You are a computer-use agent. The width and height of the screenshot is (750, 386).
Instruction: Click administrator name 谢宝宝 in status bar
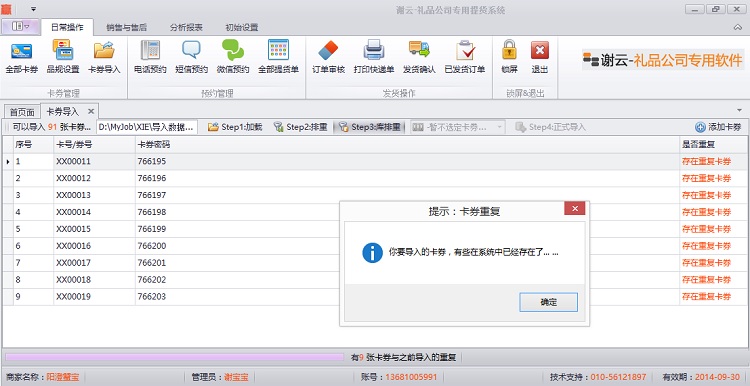pyautogui.click(x=236, y=377)
